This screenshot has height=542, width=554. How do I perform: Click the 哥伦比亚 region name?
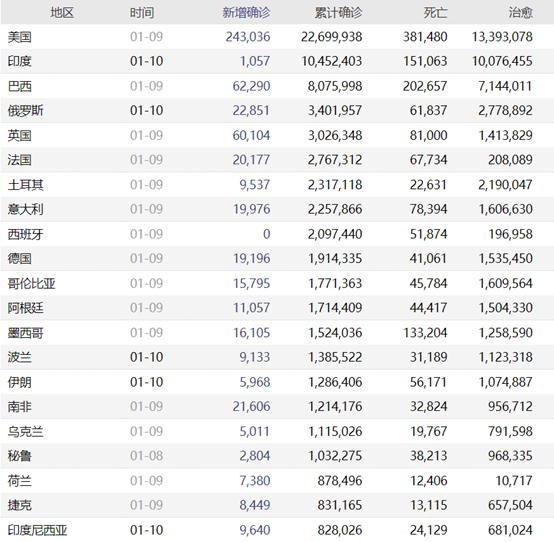coord(32,283)
